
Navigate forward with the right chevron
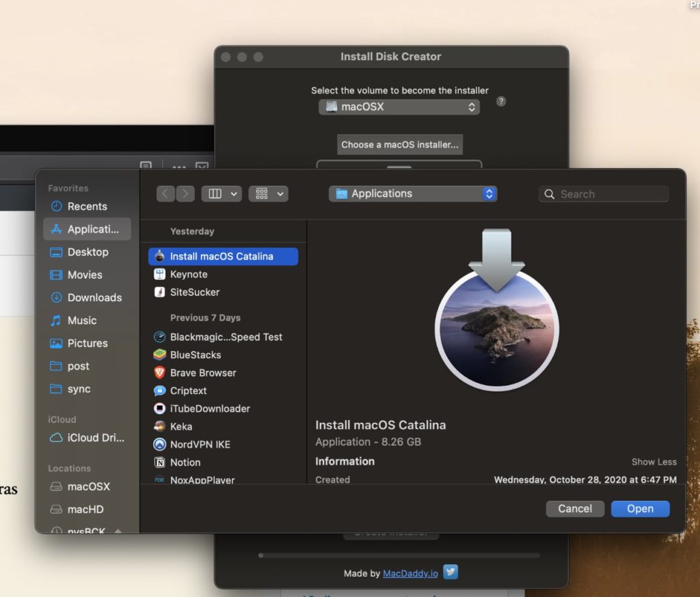coord(185,193)
